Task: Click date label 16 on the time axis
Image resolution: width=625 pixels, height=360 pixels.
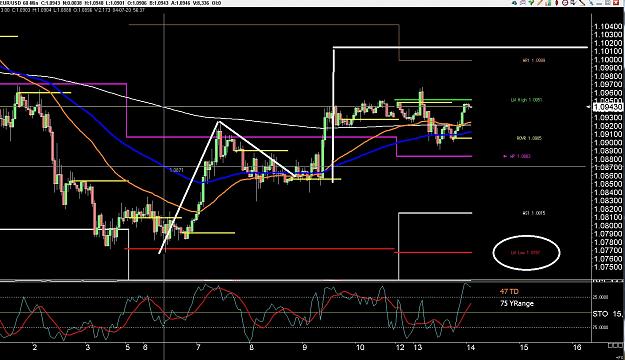Action: 577,347
